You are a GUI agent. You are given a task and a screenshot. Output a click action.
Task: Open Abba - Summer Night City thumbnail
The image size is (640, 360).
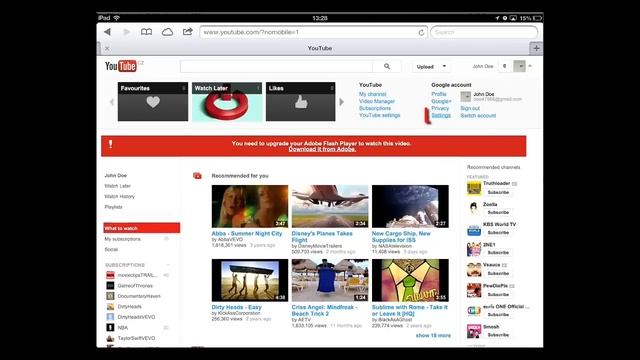click(x=250, y=207)
